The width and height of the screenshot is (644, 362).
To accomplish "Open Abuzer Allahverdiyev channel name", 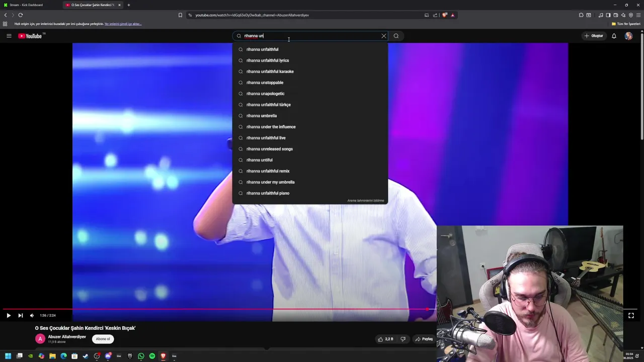I will [67, 337].
